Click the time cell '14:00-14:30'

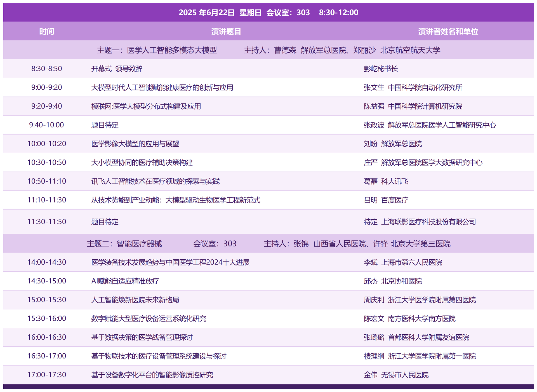[46, 262]
